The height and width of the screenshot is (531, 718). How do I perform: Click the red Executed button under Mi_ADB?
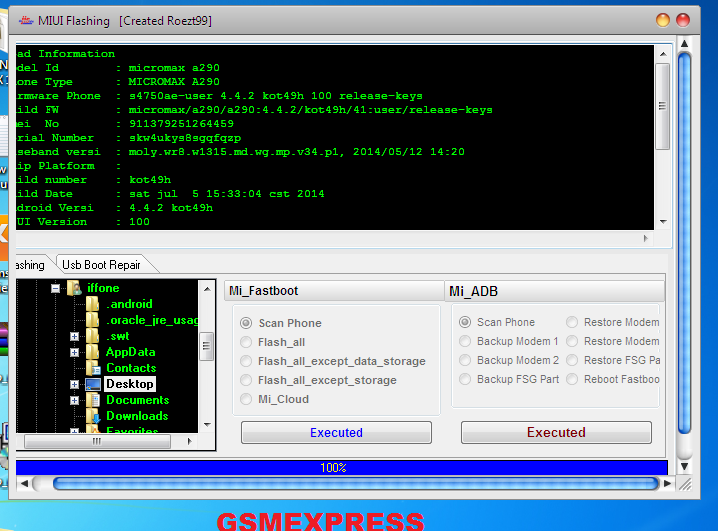(x=556, y=433)
